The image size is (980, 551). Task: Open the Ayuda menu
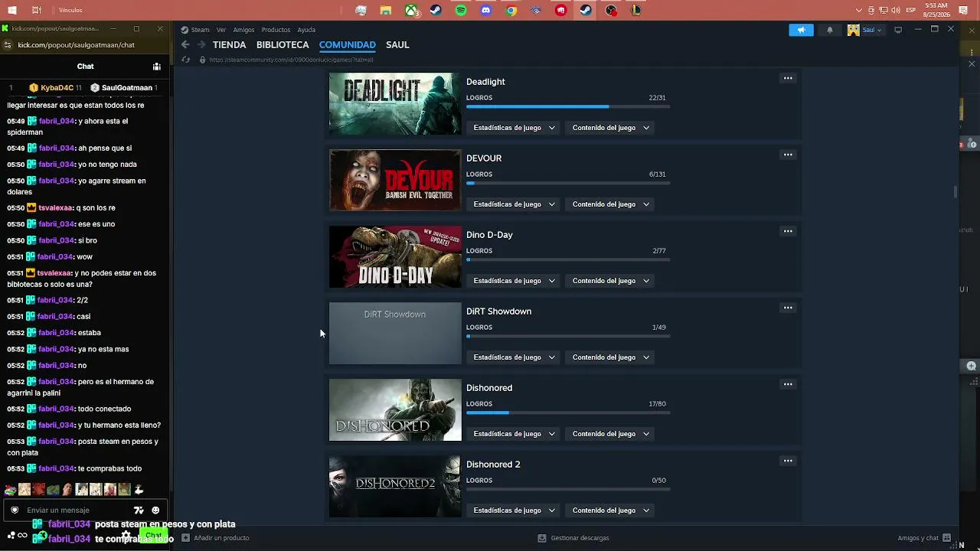[306, 30]
